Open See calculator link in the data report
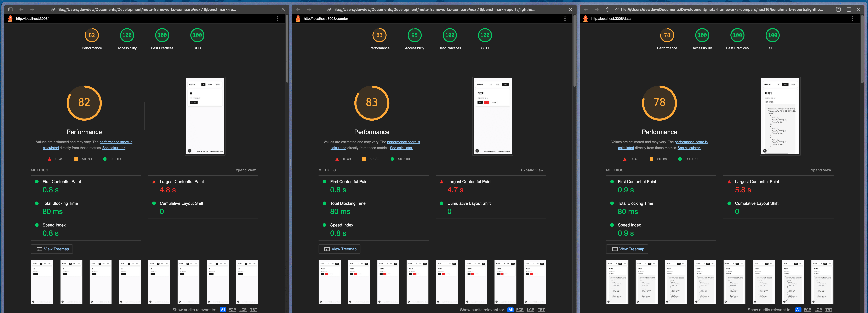This screenshot has width=868, height=313. click(x=689, y=148)
